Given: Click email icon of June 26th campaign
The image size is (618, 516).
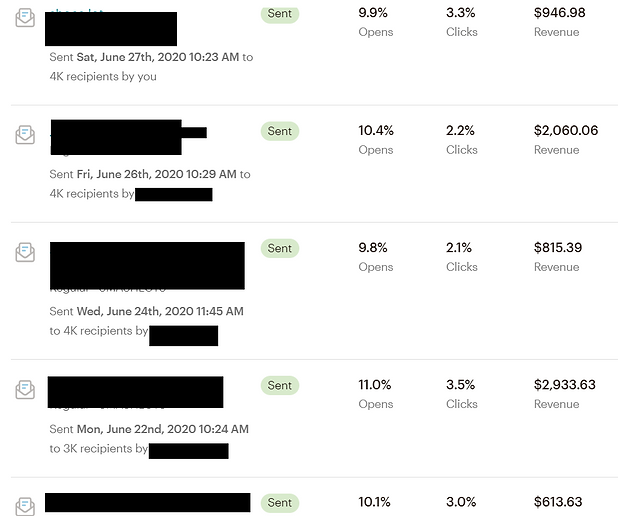Looking at the screenshot, I should [25, 135].
